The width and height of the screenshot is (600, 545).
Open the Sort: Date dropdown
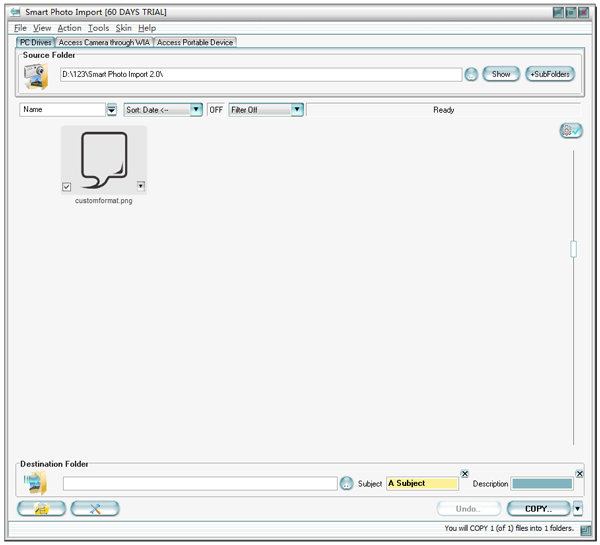click(x=196, y=110)
